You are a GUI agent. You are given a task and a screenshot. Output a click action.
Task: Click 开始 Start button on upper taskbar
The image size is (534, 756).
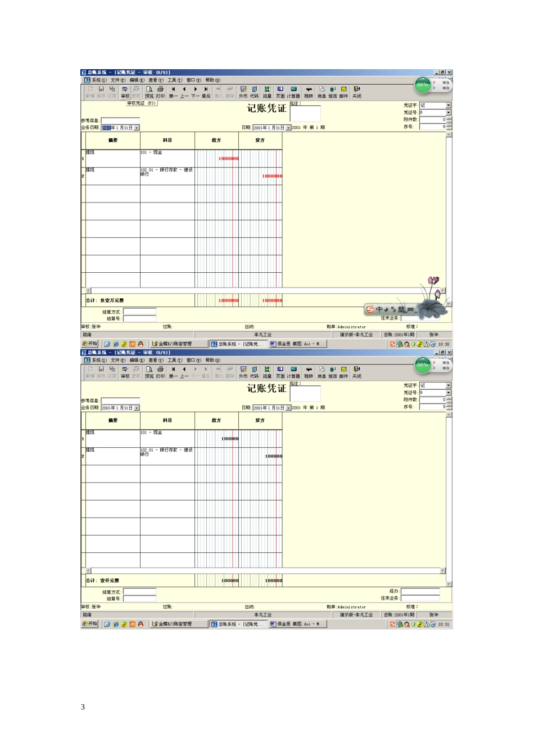click(90, 344)
